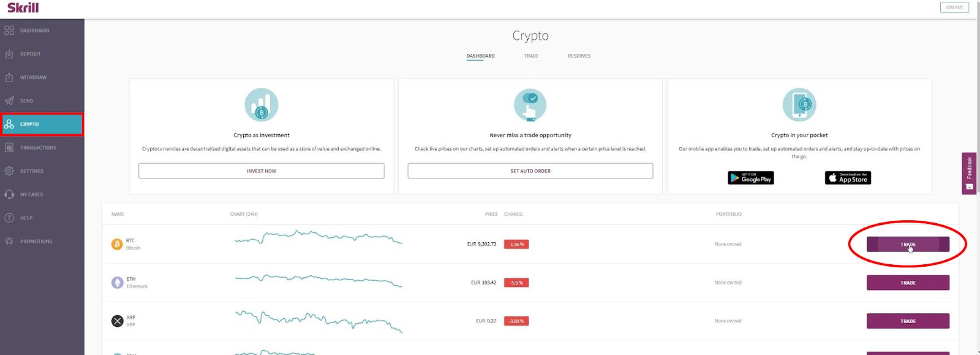Click None owned in Ethereum row

[x=728, y=283]
